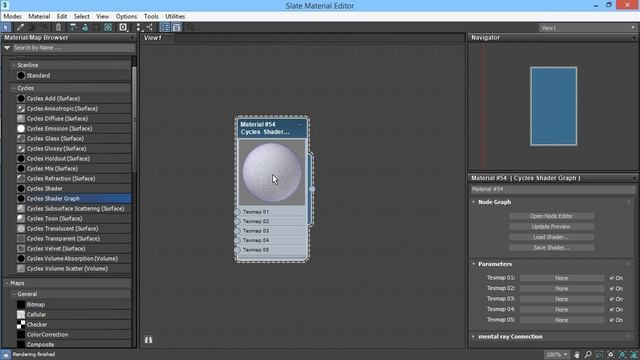
Task: Open the browser options triangle beside search
Action: pyautogui.click(x=7, y=48)
